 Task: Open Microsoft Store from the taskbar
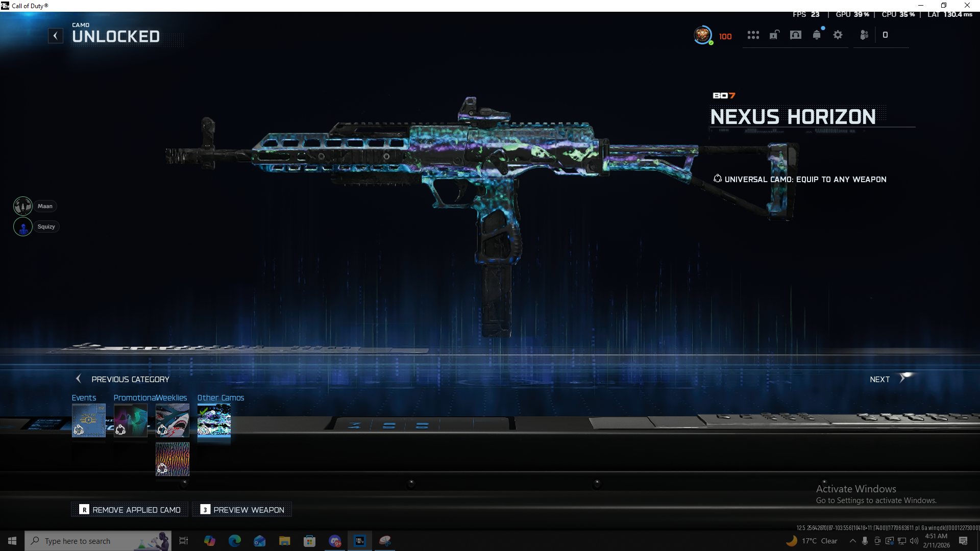pyautogui.click(x=310, y=541)
